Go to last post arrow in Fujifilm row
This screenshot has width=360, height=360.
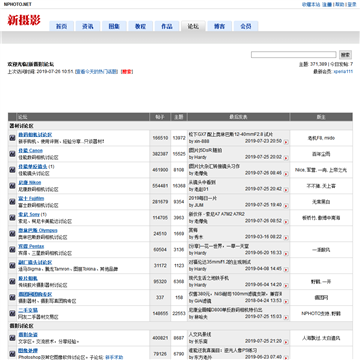[x=286, y=205]
